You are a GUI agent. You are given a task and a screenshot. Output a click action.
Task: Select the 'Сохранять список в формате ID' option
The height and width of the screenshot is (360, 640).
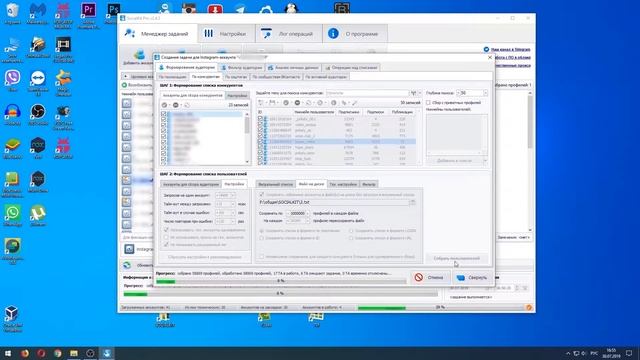(262, 238)
